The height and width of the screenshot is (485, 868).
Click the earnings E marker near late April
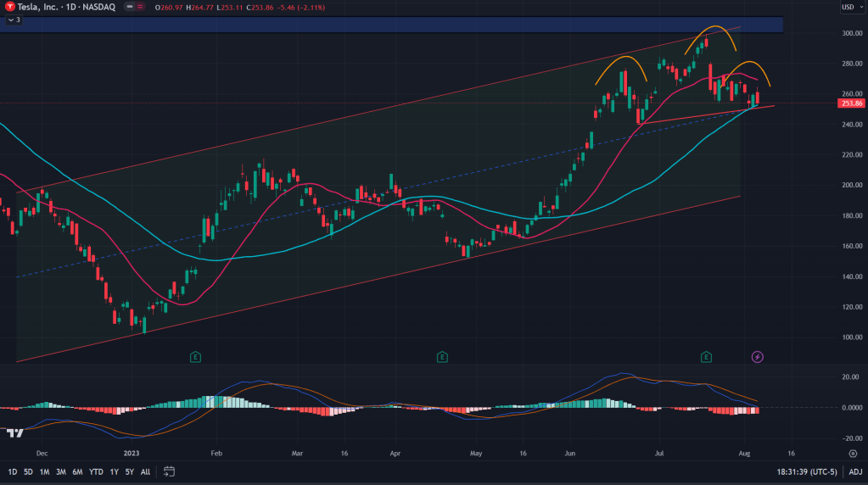pos(441,357)
